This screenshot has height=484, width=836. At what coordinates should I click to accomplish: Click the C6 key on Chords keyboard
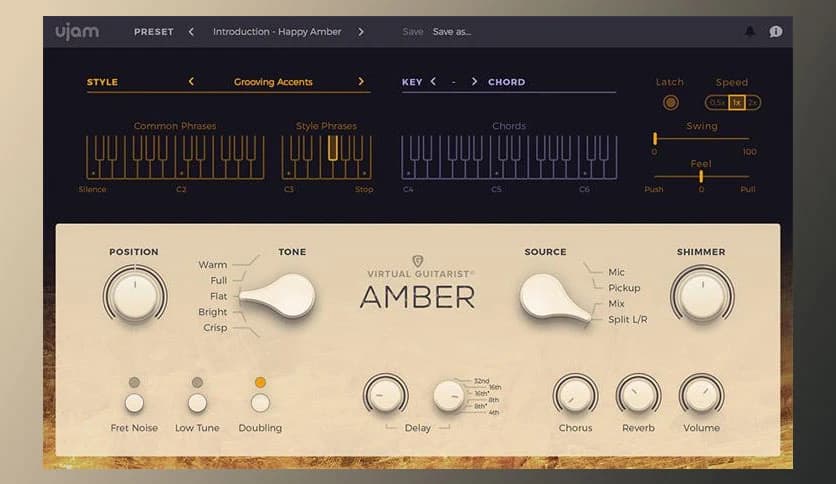tap(584, 172)
